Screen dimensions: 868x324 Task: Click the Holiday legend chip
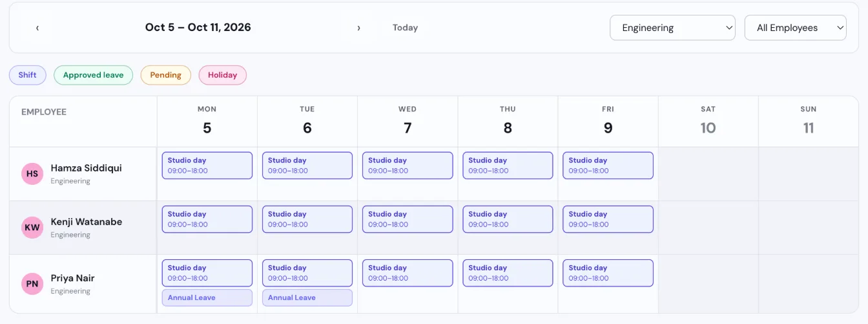click(x=222, y=75)
